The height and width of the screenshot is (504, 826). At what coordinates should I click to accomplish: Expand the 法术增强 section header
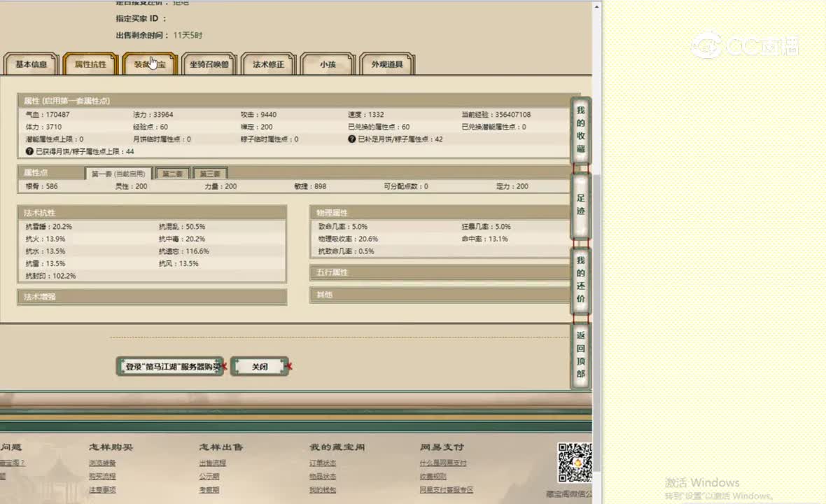tap(152, 297)
